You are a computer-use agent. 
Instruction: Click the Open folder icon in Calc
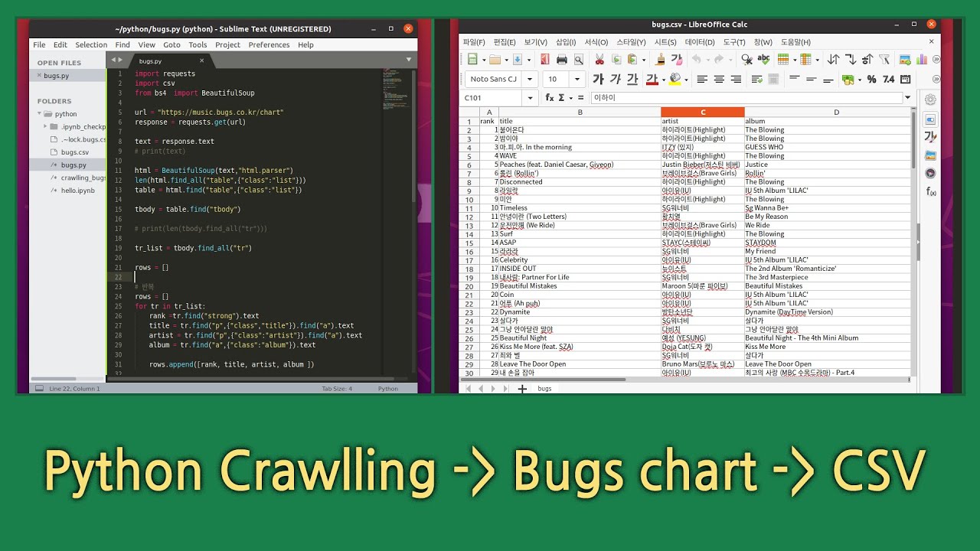495,59
